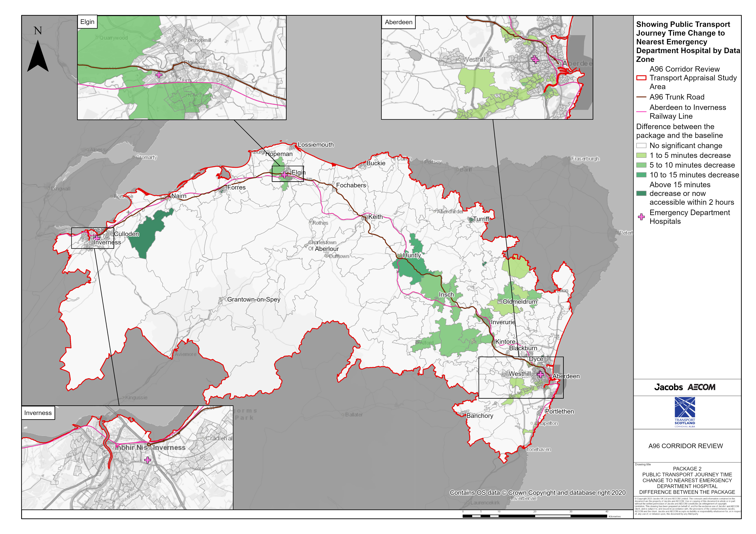The width and height of the screenshot is (756, 534).
Task: Click the 10 to 15 minutes decrease swatch
Action: pos(641,175)
